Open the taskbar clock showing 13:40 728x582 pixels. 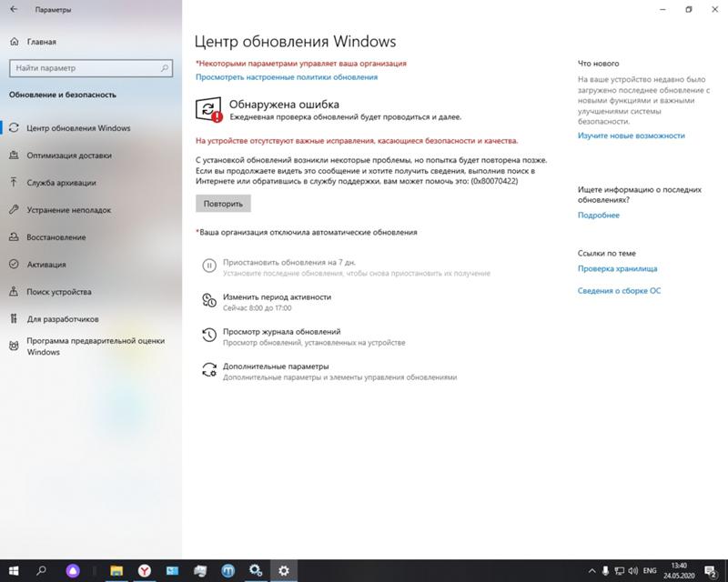coord(679,571)
